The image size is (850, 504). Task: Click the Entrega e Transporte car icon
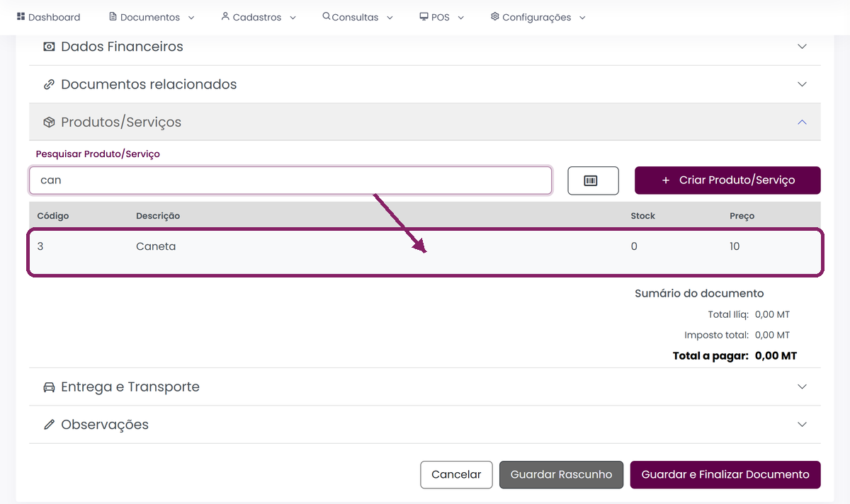[49, 387]
